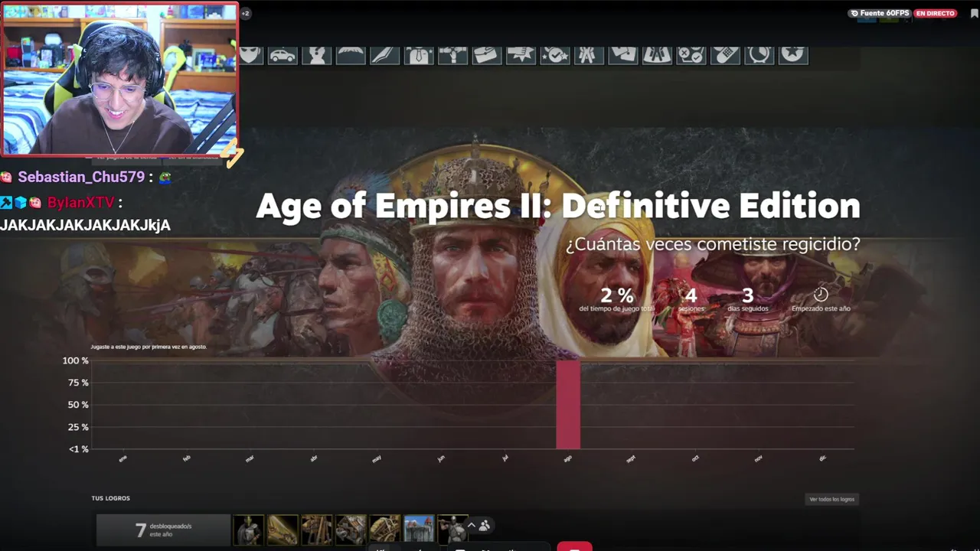Click the 7 desbloqueado/s este año tile
Viewport: 980px width, 551px height.
pyautogui.click(x=163, y=530)
